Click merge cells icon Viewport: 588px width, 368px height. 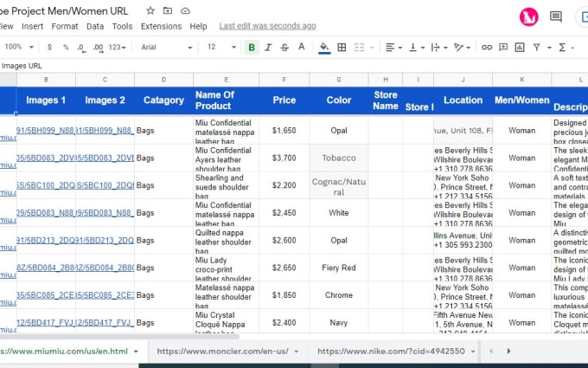(x=359, y=48)
